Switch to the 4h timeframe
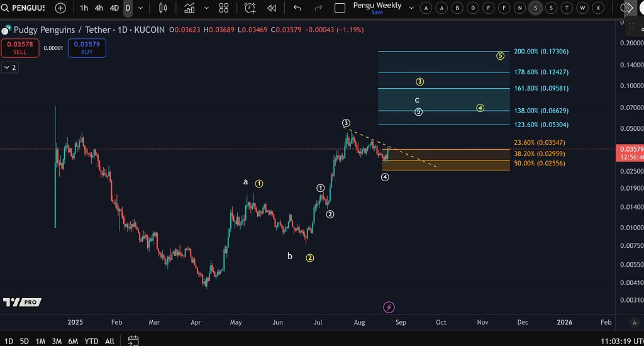Image resolution: width=644 pixels, height=346 pixels. click(99, 8)
